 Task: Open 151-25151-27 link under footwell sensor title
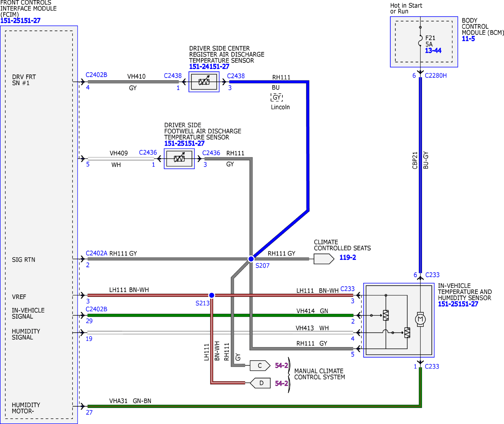[184, 143]
